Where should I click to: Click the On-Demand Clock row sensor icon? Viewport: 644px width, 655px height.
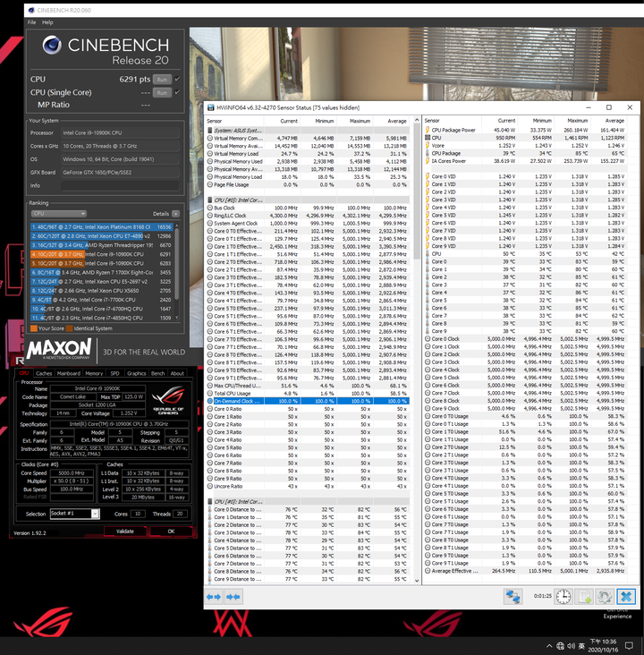(210, 401)
